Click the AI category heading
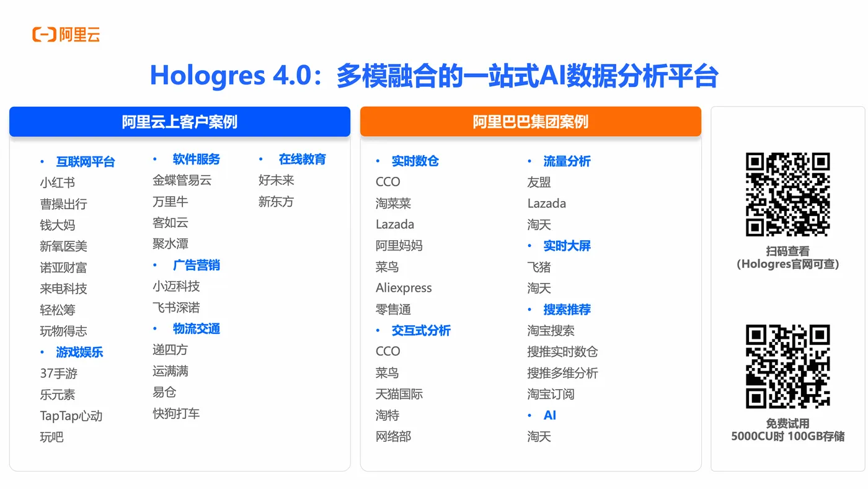Screen dimensions: 868x489 click(x=550, y=416)
